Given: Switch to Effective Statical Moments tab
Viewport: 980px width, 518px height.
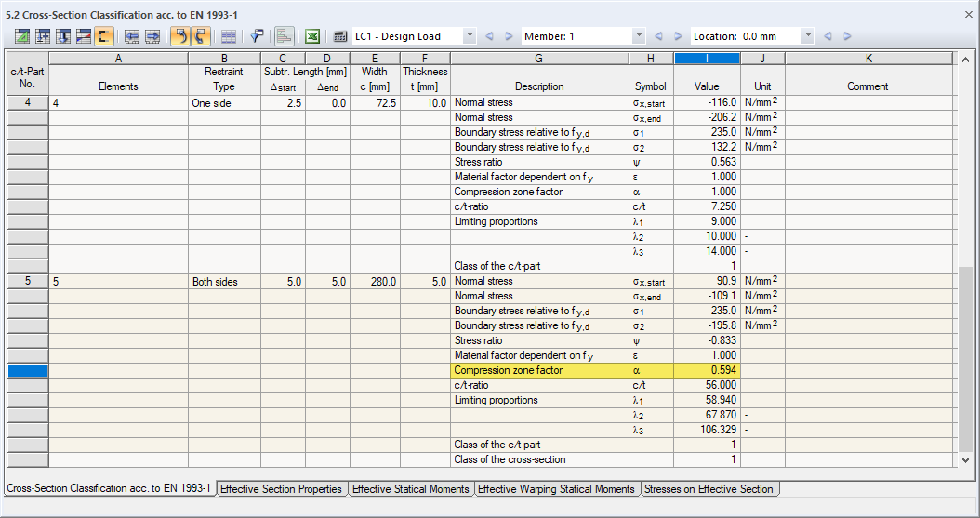Looking at the screenshot, I should pyautogui.click(x=410, y=489).
